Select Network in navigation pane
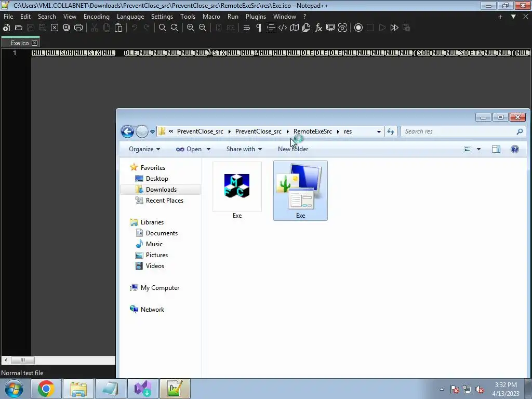Viewport: 532px width, 399px height. coord(152,310)
